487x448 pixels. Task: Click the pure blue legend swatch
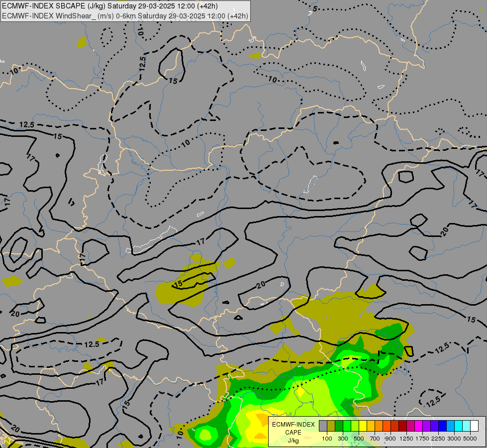(x=443, y=426)
